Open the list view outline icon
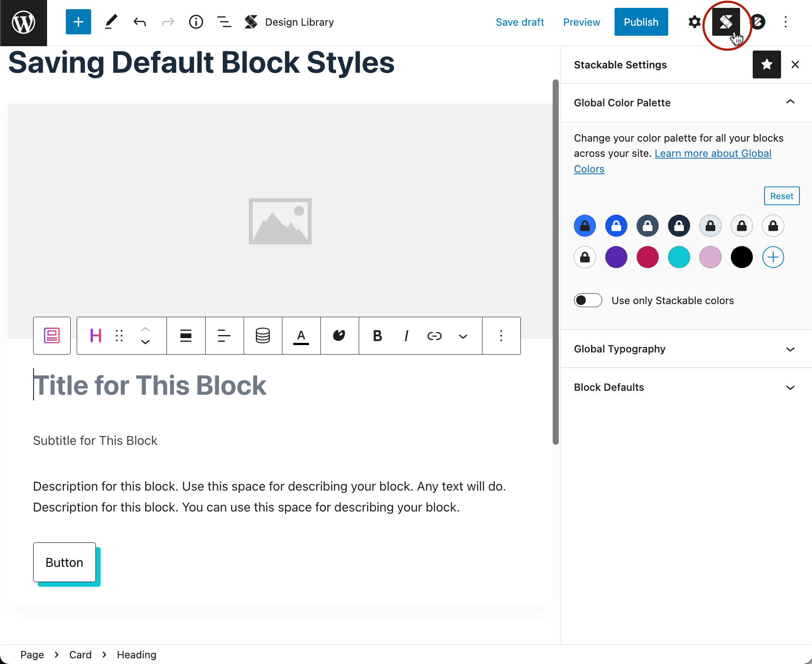This screenshot has width=812, height=664. [224, 22]
